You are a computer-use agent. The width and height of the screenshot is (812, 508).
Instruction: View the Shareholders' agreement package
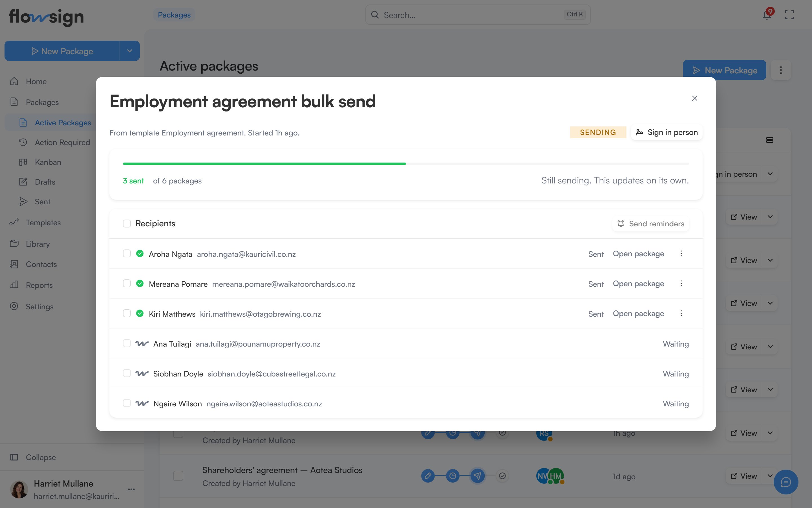(x=744, y=476)
